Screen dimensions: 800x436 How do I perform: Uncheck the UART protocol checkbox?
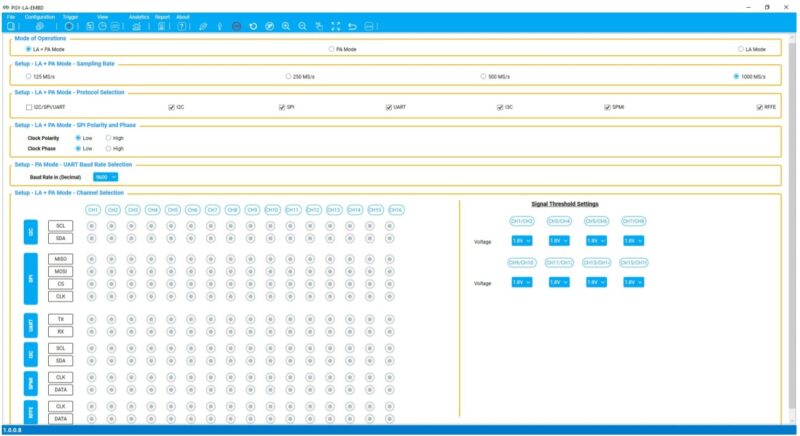coord(389,107)
